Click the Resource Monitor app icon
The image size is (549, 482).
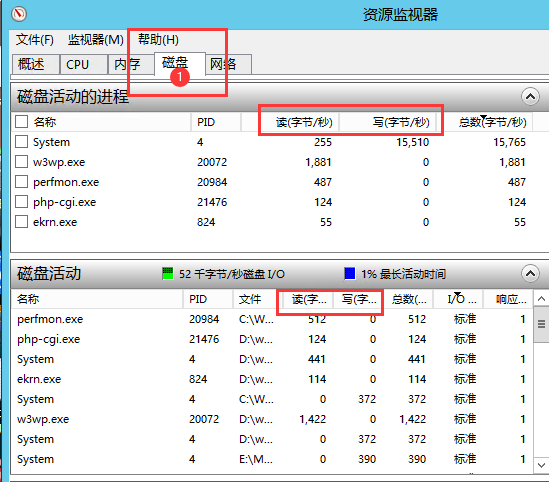click(x=19, y=14)
